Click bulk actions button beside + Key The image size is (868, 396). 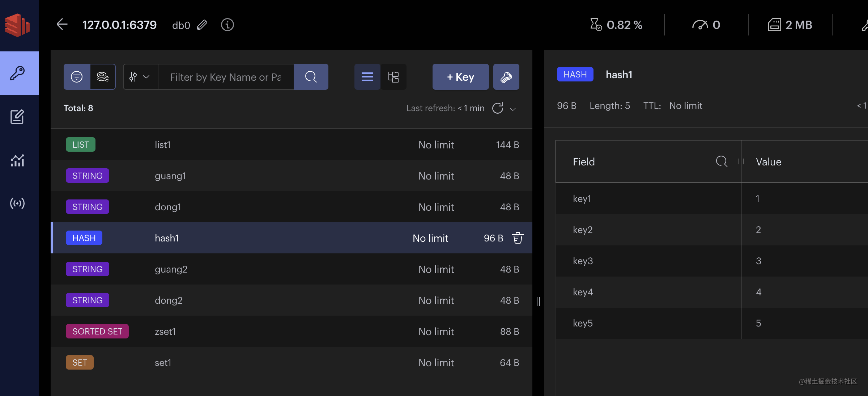point(506,77)
